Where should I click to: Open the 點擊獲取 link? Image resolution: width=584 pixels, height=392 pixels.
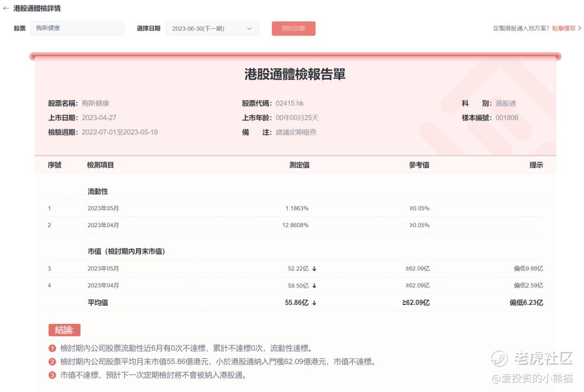pos(563,28)
